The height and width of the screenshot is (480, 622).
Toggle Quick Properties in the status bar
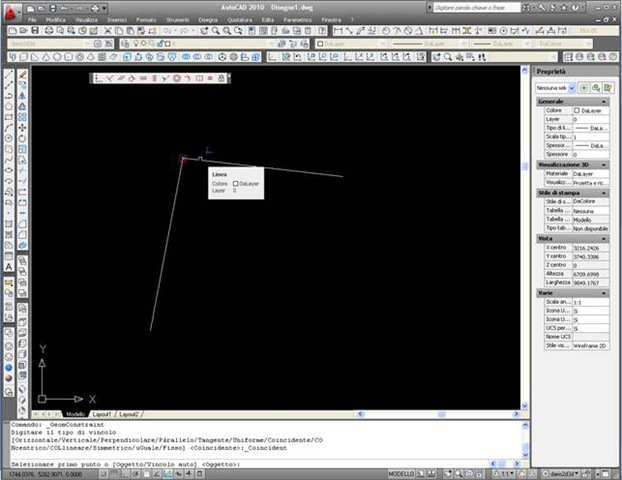click(200, 474)
